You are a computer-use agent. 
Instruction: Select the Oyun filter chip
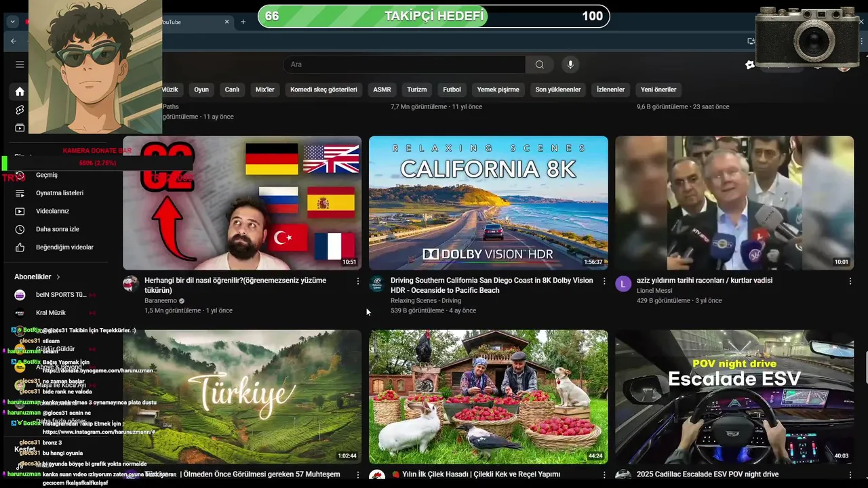[x=201, y=89]
